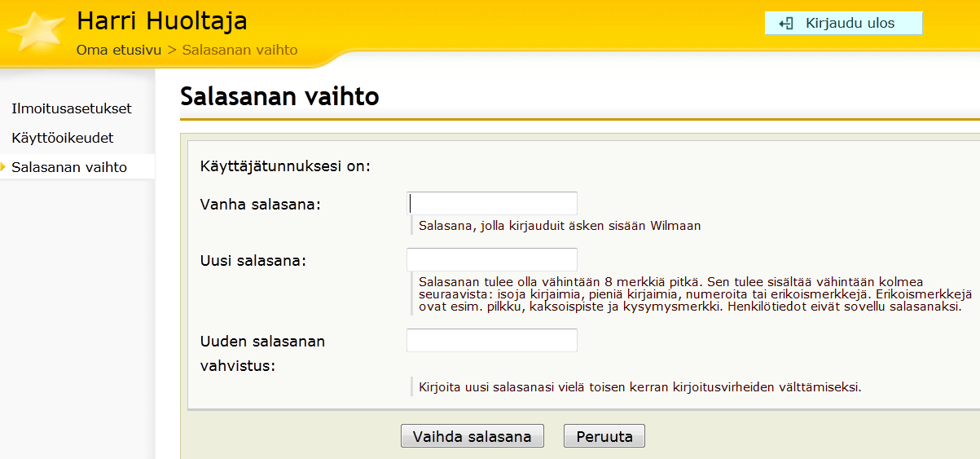Click hint about logging into Wilmaan
This screenshot has height=459, width=980.
point(560,226)
